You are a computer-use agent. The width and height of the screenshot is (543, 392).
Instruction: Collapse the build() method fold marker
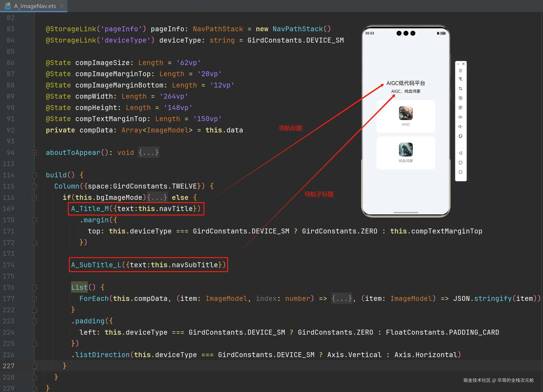pos(35,175)
